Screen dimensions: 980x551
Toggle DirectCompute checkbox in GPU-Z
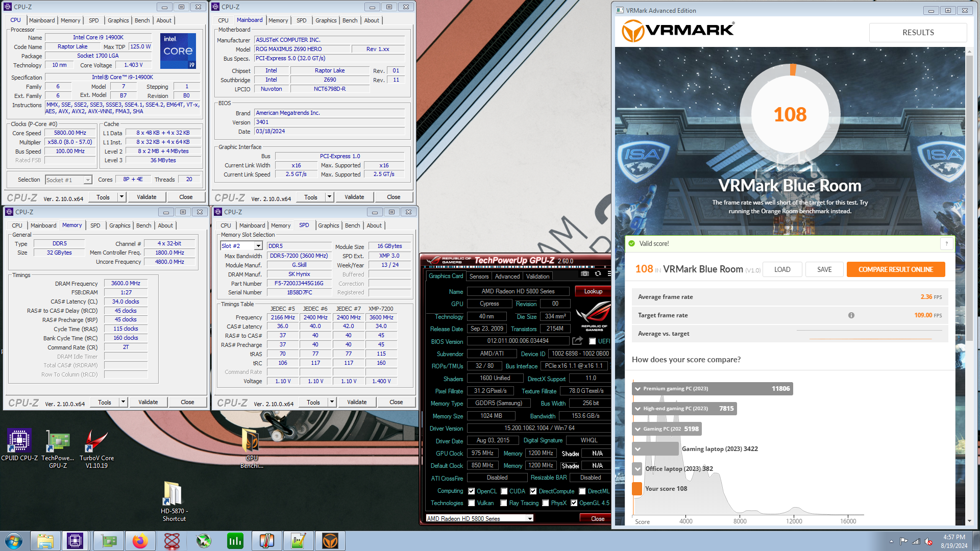[533, 491]
